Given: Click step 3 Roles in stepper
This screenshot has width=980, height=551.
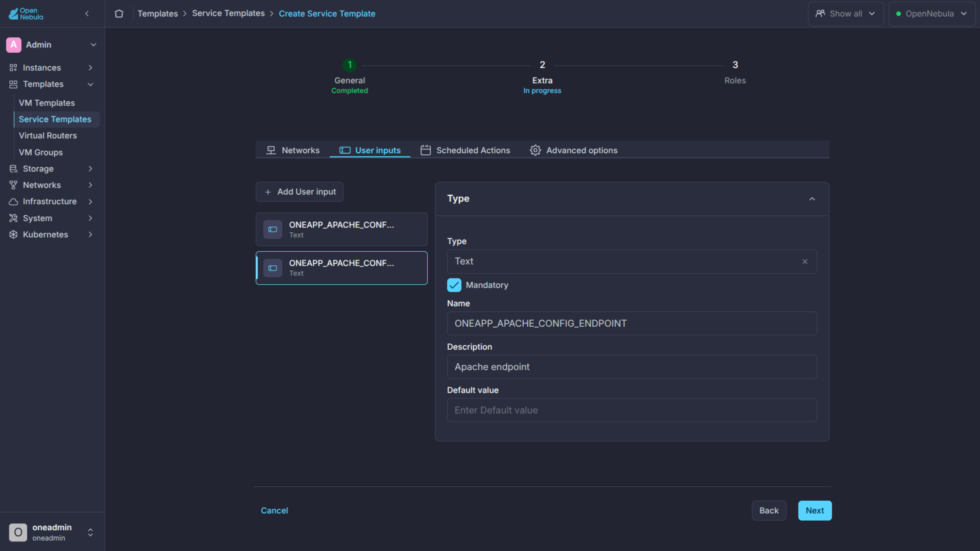Looking at the screenshot, I should 735,73.
